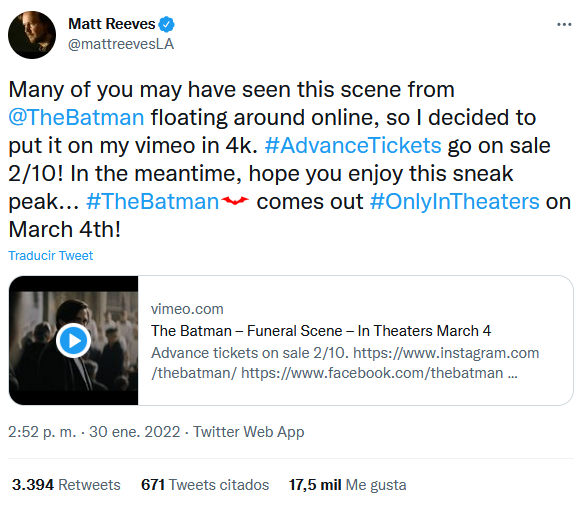Open the @TheBatman mention
Viewport: 583px width, 507px height.
coord(76,117)
